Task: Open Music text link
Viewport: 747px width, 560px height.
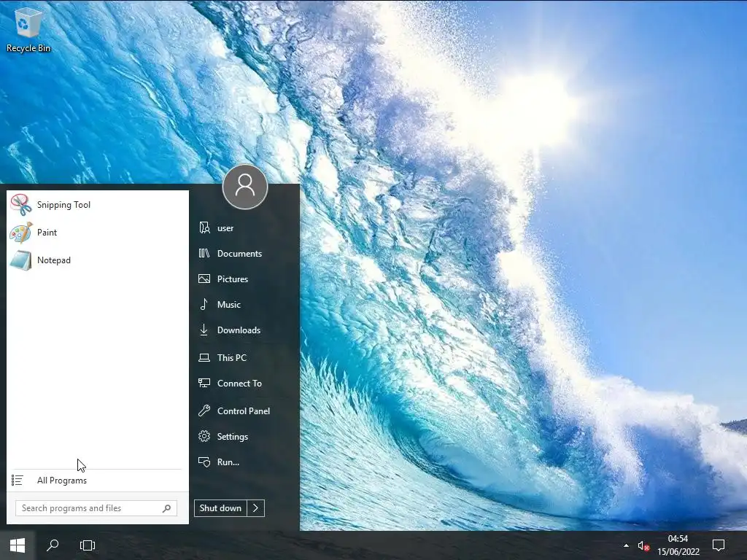Action: click(228, 304)
